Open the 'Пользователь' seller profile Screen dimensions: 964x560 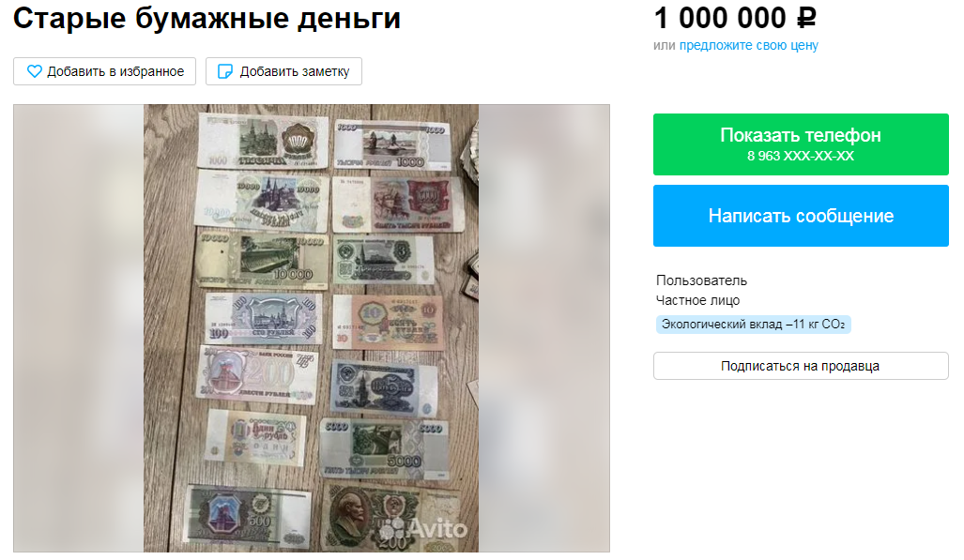[x=701, y=280]
